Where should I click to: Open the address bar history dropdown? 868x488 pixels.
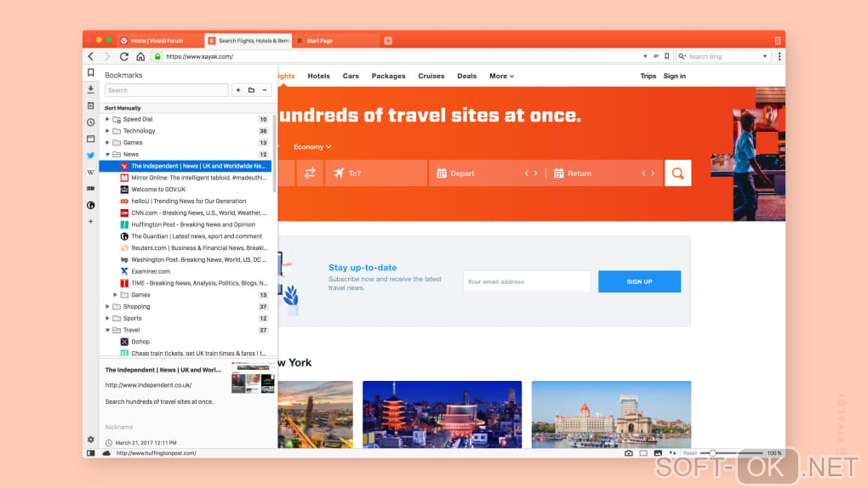[x=645, y=56]
